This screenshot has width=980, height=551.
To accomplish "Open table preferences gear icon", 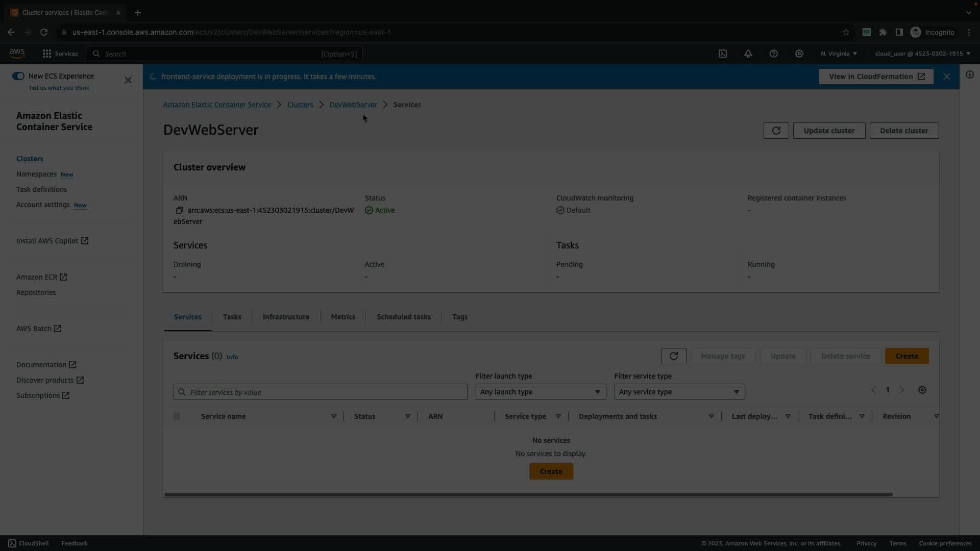I will point(922,390).
